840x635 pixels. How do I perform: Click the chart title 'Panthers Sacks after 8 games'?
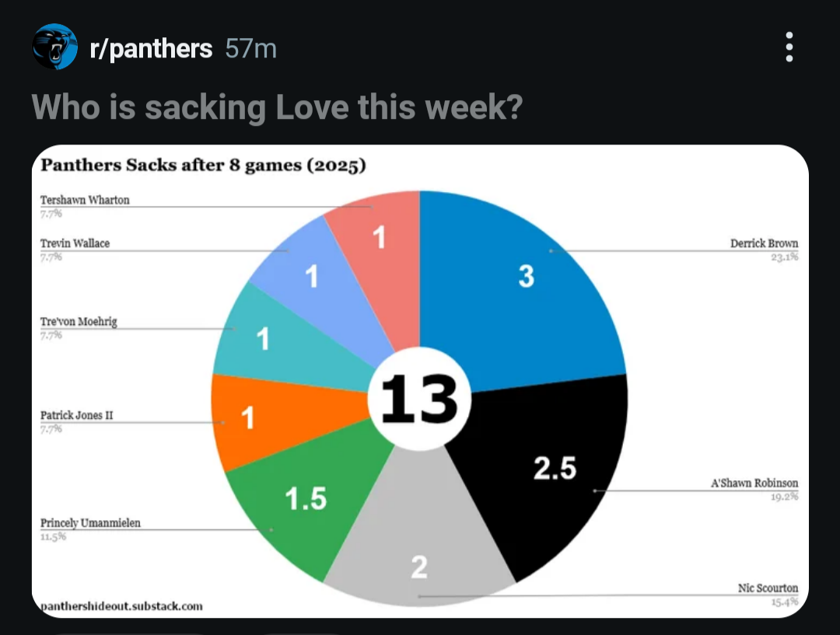[203, 166]
